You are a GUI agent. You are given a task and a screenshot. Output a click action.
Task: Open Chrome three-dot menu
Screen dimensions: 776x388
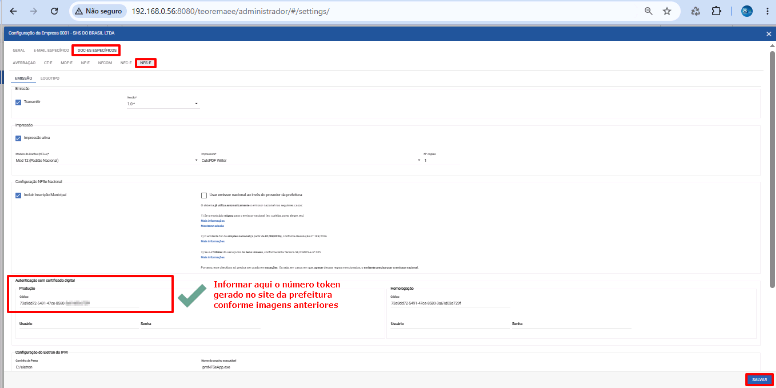pyautogui.click(x=767, y=11)
